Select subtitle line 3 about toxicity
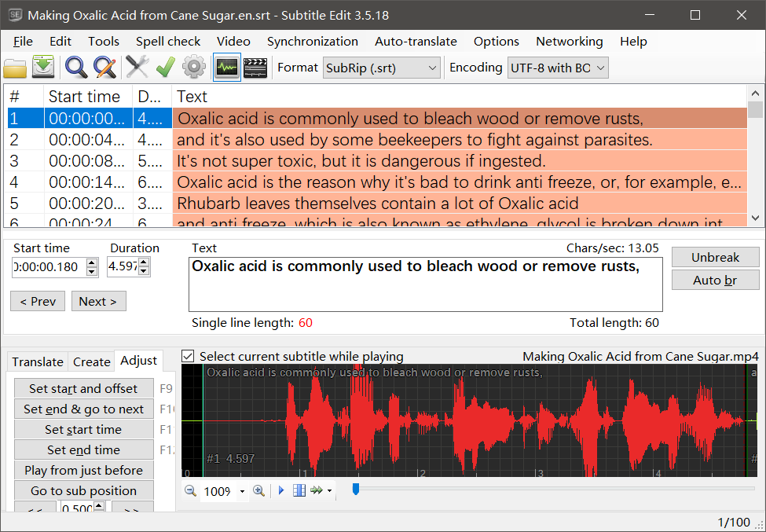The height and width of the screenshot is (532, 766). [314, 160]
